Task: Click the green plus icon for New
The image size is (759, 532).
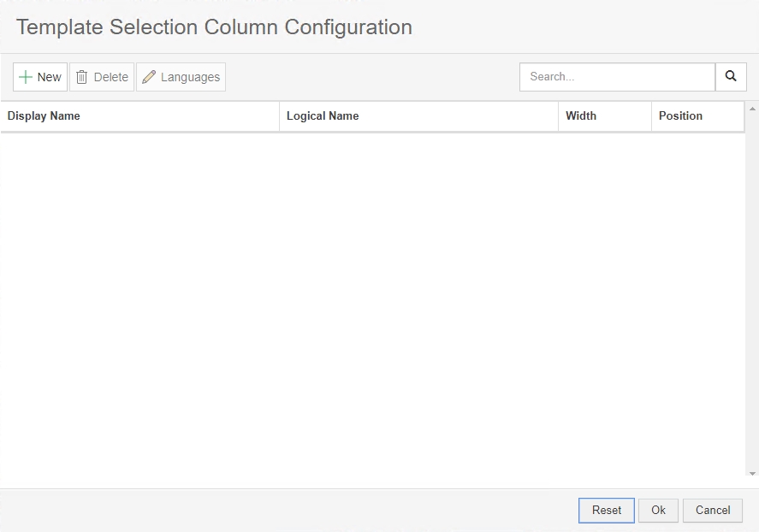Action: (26, 77)
